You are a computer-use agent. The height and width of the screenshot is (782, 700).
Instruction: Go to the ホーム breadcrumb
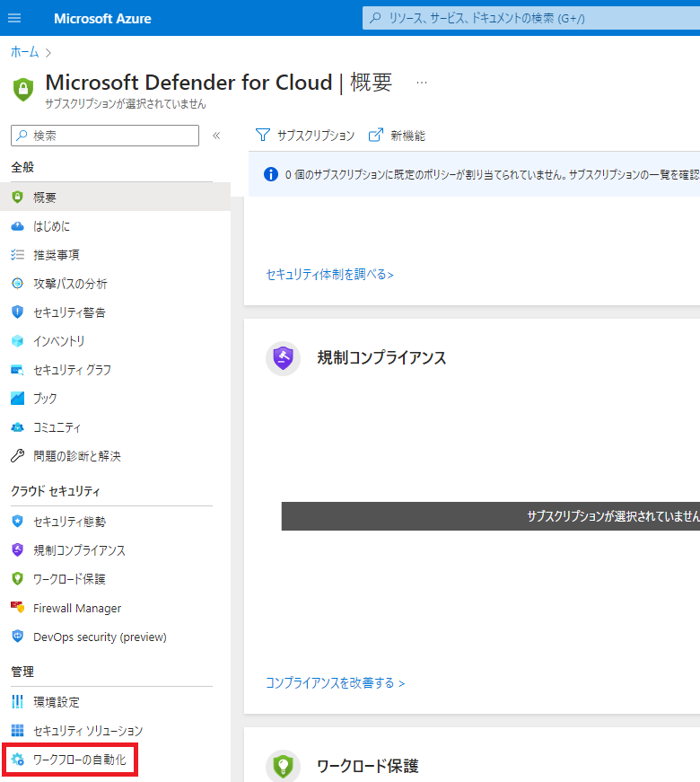(24, 52)
